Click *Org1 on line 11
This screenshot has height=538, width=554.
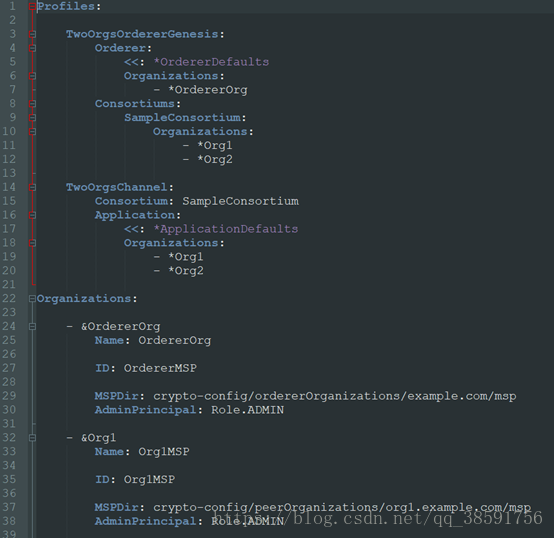[214, 146]
